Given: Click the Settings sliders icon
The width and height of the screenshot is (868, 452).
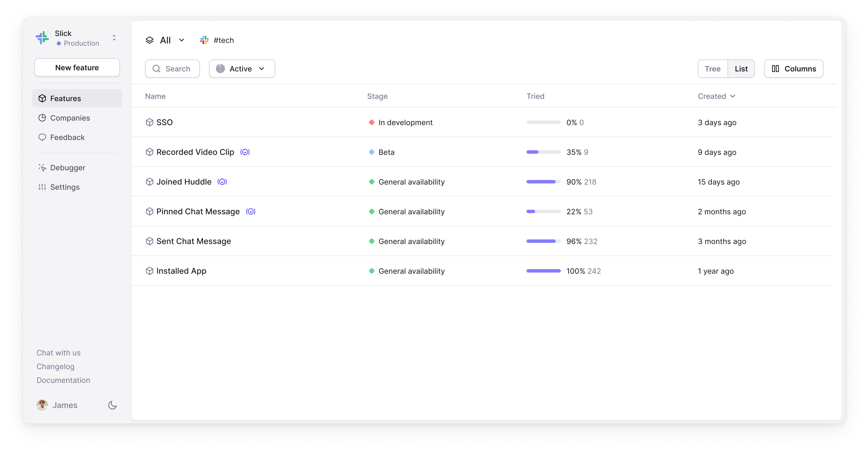Looking at the screenshot, I should [42, 187].
